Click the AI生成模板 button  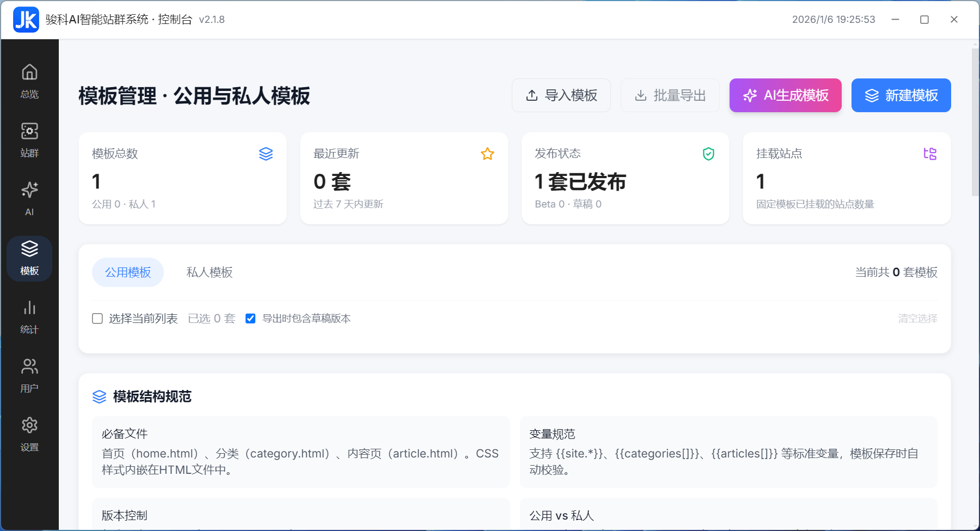tap(785, 95)
